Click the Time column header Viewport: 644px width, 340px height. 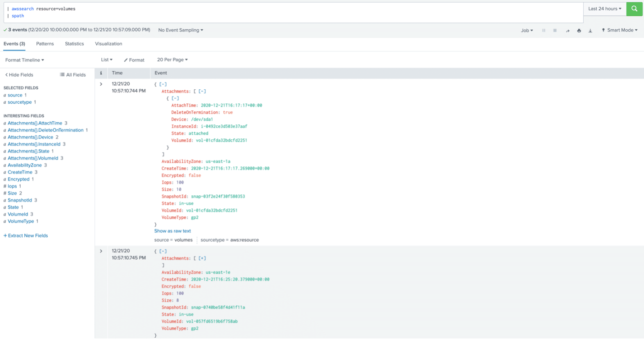[x=117, y=73]
